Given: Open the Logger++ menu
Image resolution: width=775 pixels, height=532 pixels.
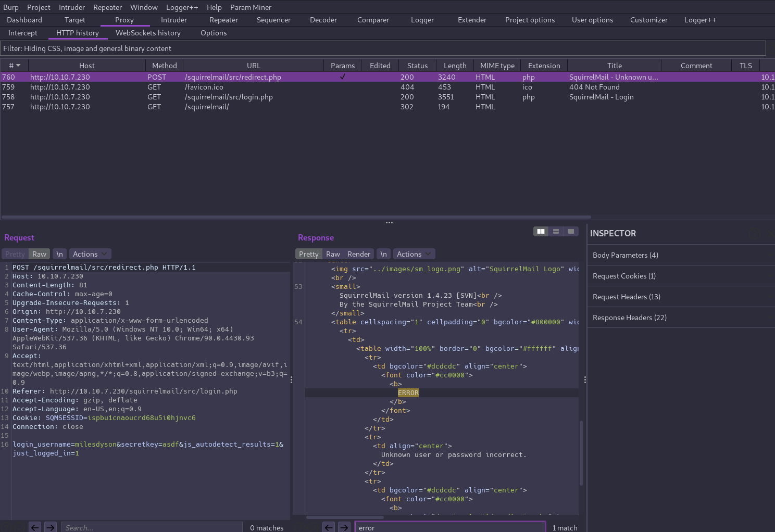Looking at the screenshot, I should tap(182, 7).
